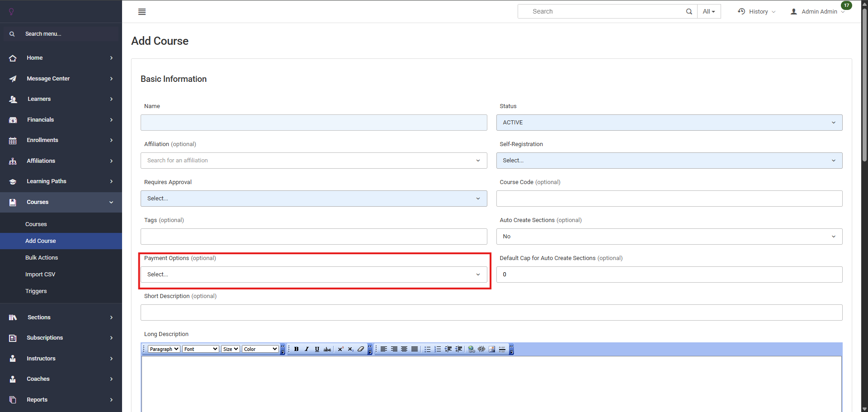Apply superscript formatting
Screen dimensions: 868x412
point(340,349)
